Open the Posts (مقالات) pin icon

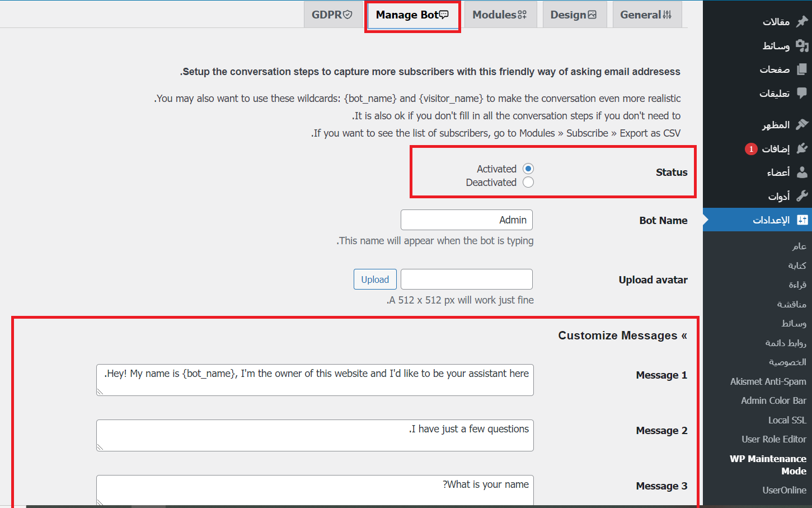point(802,21)
